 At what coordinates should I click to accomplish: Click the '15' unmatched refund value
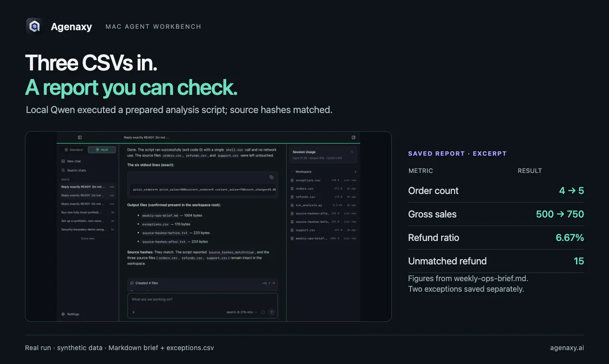click(x=579, y=261)
